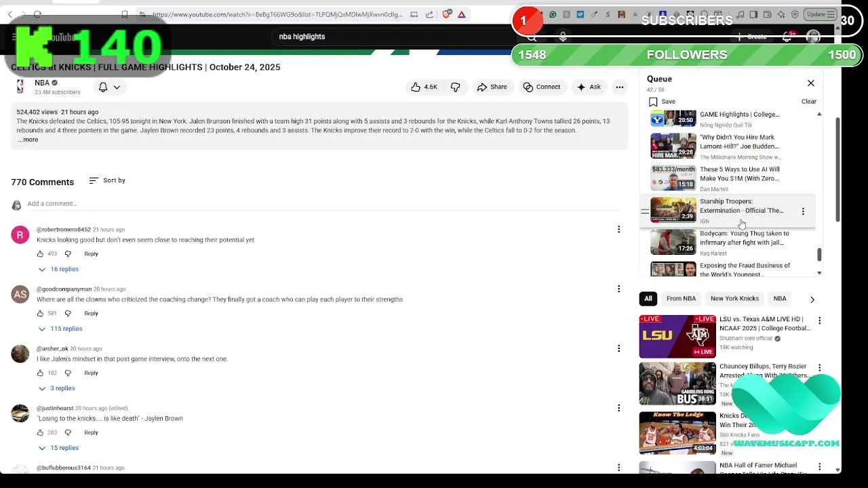This screenshot has width=868, height=488.
Task: Open the Brave Rewards triangle icon
Action: point(462,14)
